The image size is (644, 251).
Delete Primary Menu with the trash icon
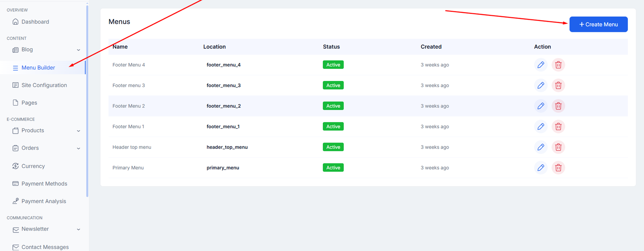pos(558,168)
